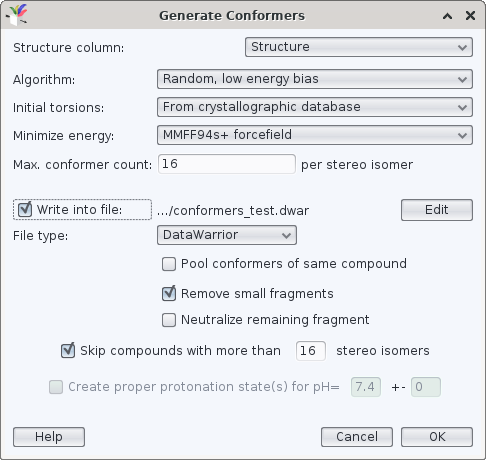
Task: Roll up the dialog with the caret icon
Action: tap(447, 16)
